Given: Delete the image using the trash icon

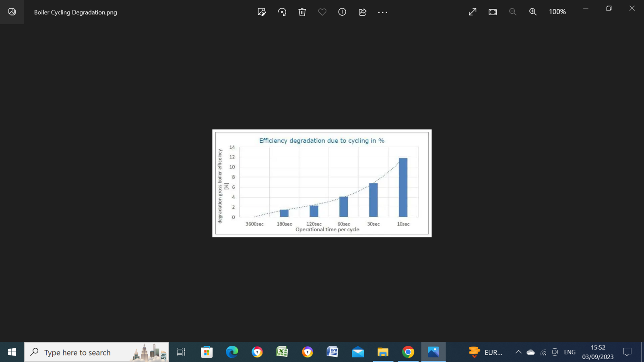Looking at the screenshot, I should (302, 12).
